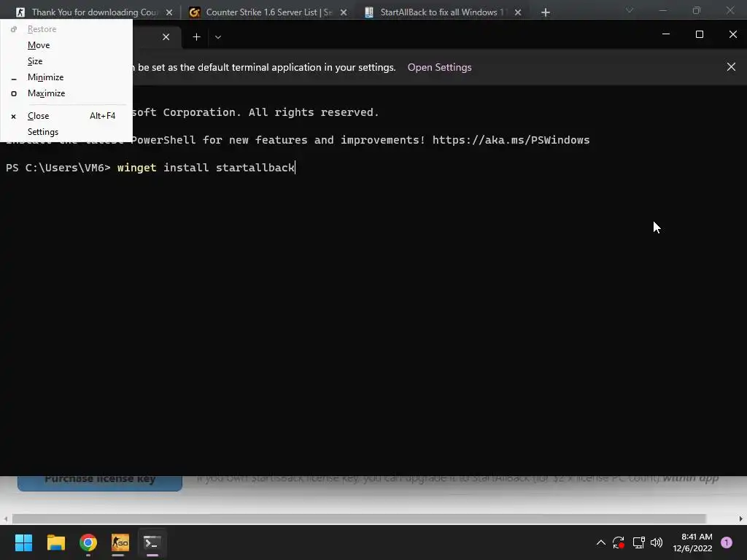Open the Counter-Strike GO taskbar icon
The image size is (747, 560).
[120, 542]
